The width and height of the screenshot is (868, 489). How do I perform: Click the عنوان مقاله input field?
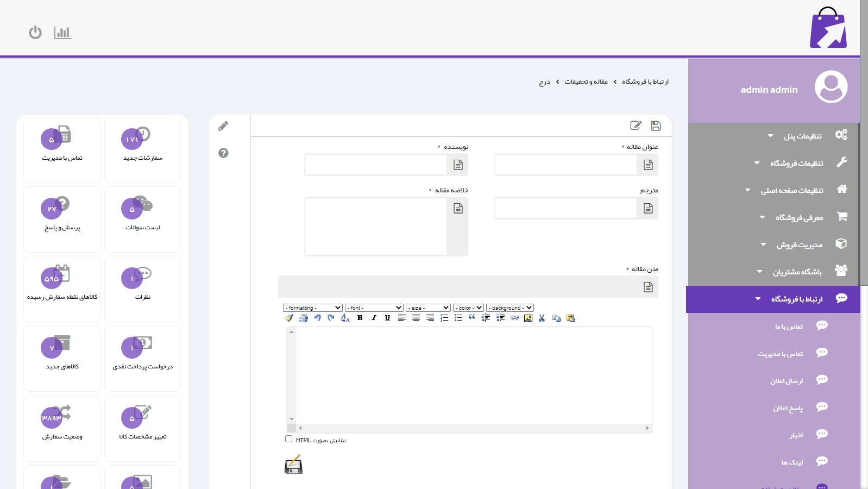tap(565, 165)
